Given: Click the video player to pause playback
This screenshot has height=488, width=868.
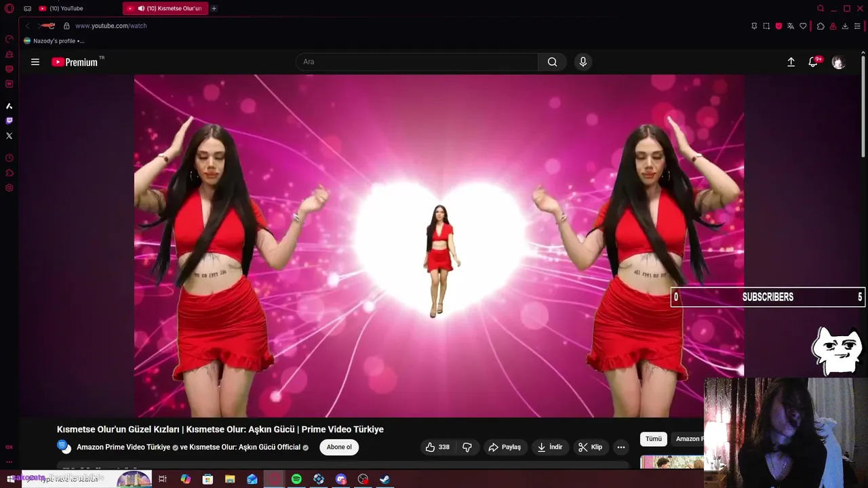Looking at the screenshot, I should (x=439, y=245).
